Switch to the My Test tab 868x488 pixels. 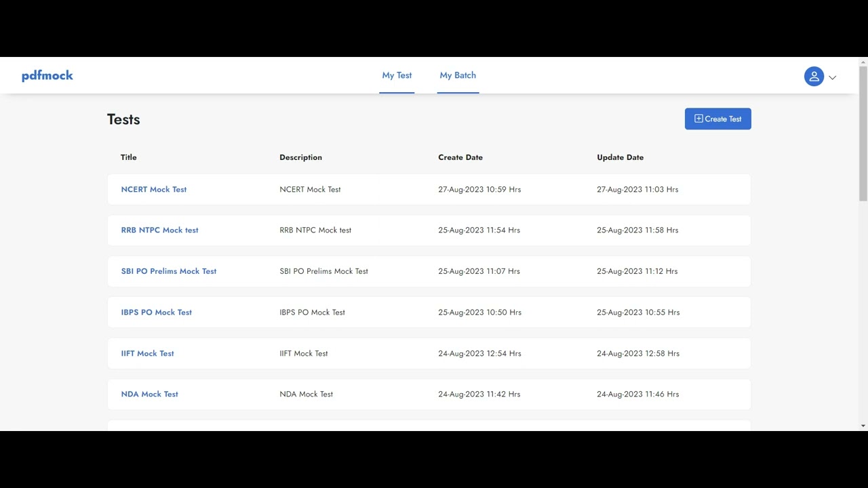(x=397, y=75)
